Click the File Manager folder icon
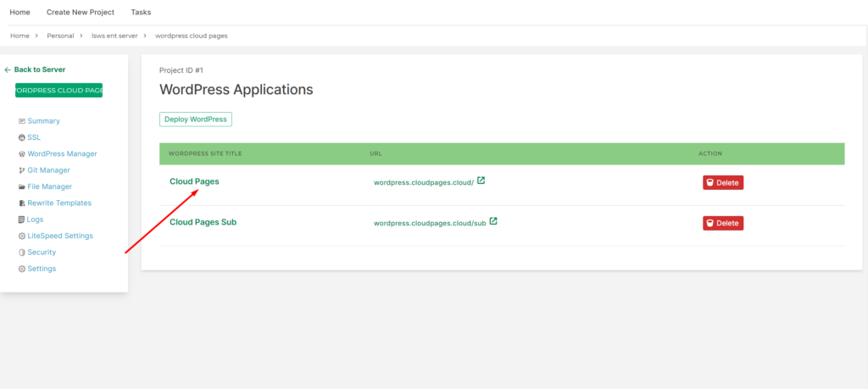This screenshot has height=389, width=868. coord(21,186)
